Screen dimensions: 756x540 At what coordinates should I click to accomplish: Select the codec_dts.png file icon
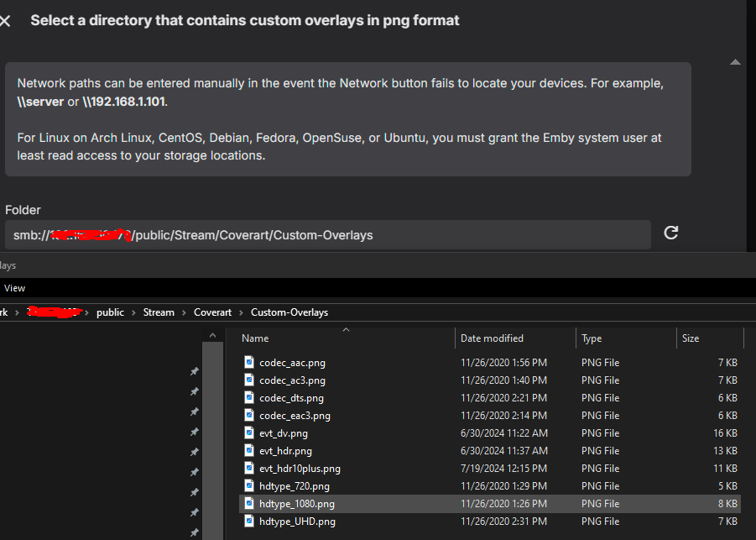coord(249,398)
